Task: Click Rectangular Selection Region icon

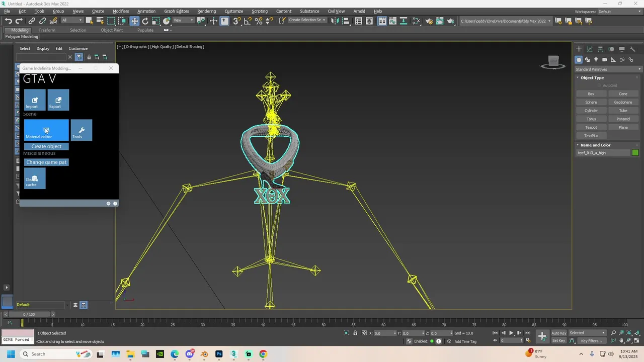Action: point(111,21)
